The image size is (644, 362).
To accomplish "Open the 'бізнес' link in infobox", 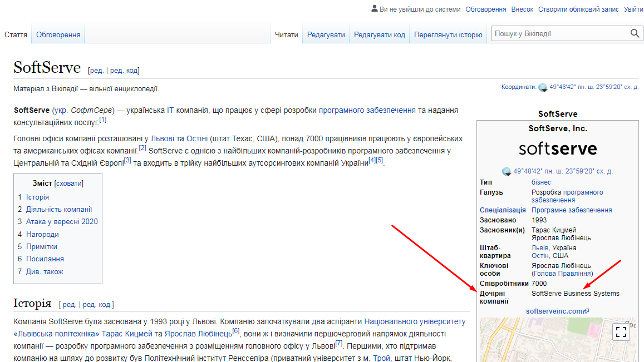I will [x=541, y=182].
